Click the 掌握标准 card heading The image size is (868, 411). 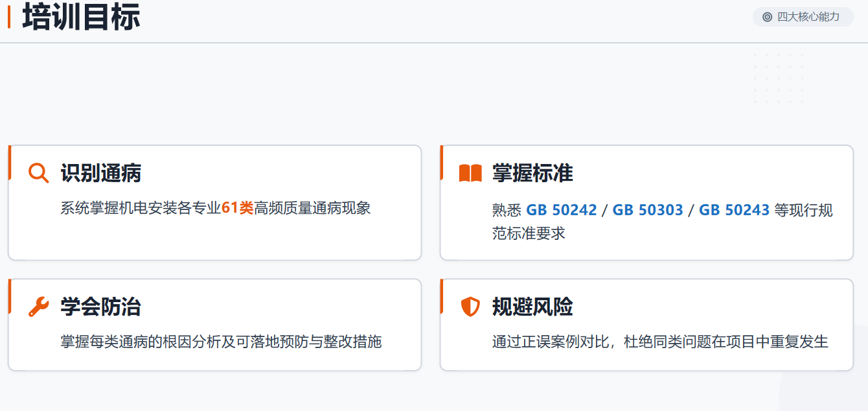tap(532, 173)
